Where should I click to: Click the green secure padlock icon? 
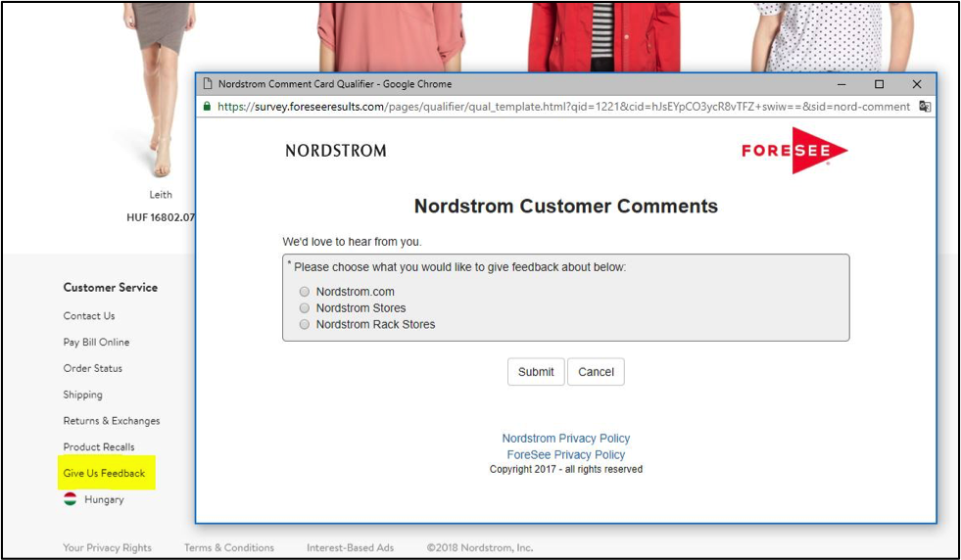[207, 107]
